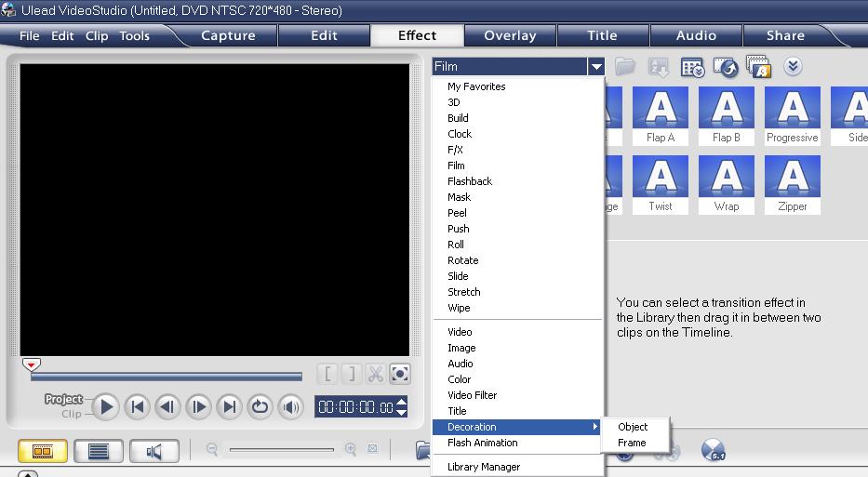Switch to the Overlay step tab
The height and width of the screenshot is (477, 868).
[x=510, y=35]
